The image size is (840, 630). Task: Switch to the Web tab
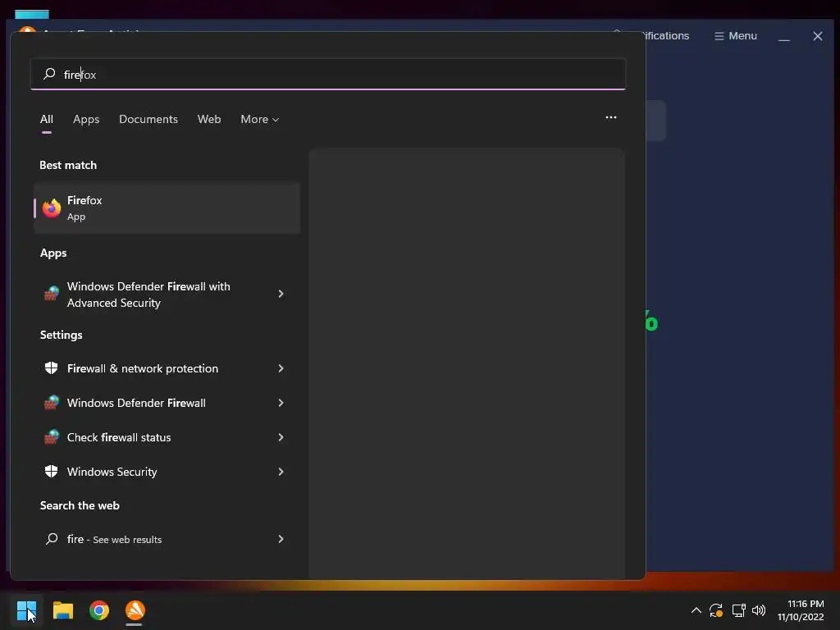(x=209, y=119)
